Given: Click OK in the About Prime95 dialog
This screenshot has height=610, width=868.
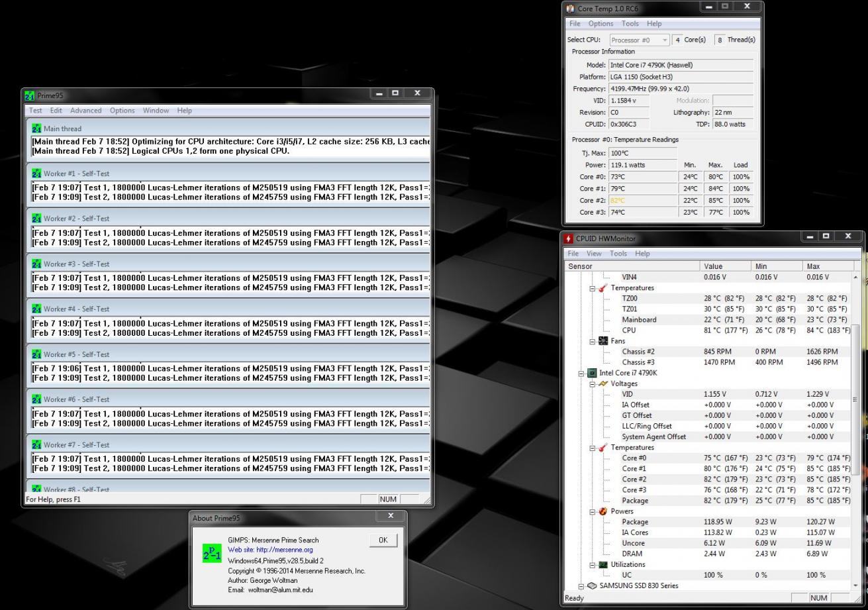Looking at the screenshot, I should tap(383, 540).
